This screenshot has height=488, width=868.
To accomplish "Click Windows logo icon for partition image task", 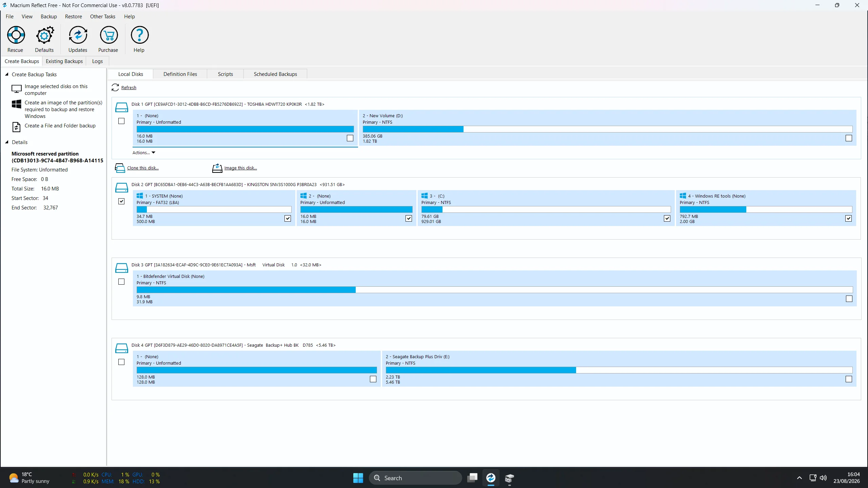I will click(16, 104).
